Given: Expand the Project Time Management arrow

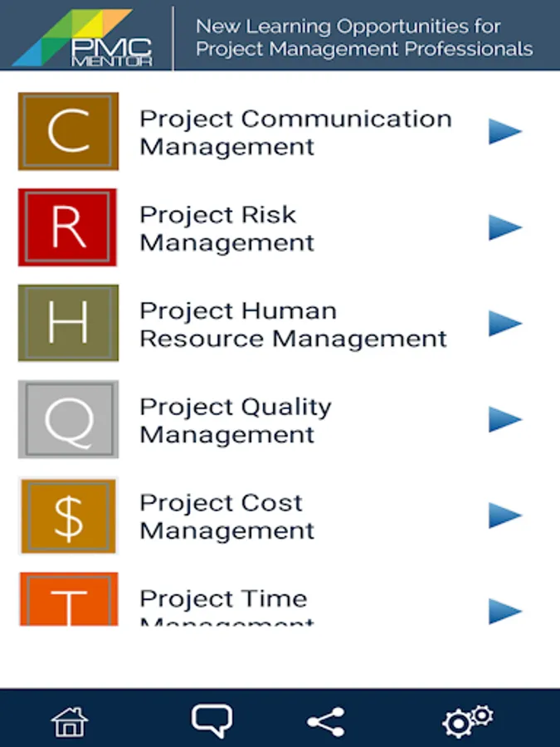Looking at the screenshot, I should [x=505, y=611].
